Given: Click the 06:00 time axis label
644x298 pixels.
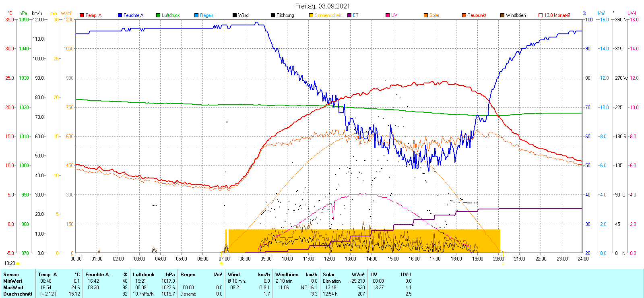Looking at the screenshot, I should coord(203,259).
